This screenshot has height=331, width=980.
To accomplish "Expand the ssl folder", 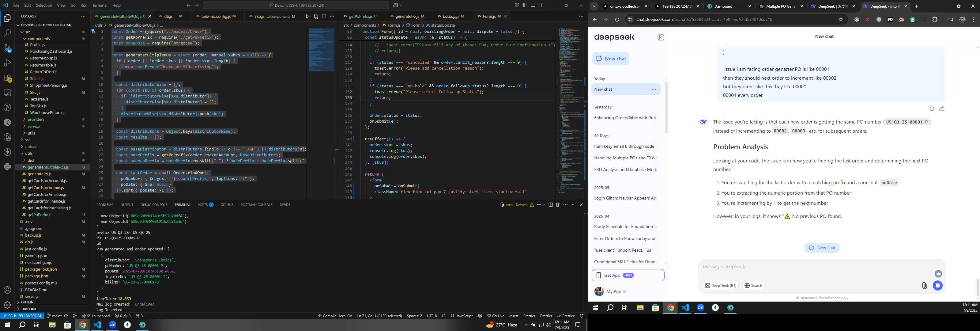I will tap(27, 140).
